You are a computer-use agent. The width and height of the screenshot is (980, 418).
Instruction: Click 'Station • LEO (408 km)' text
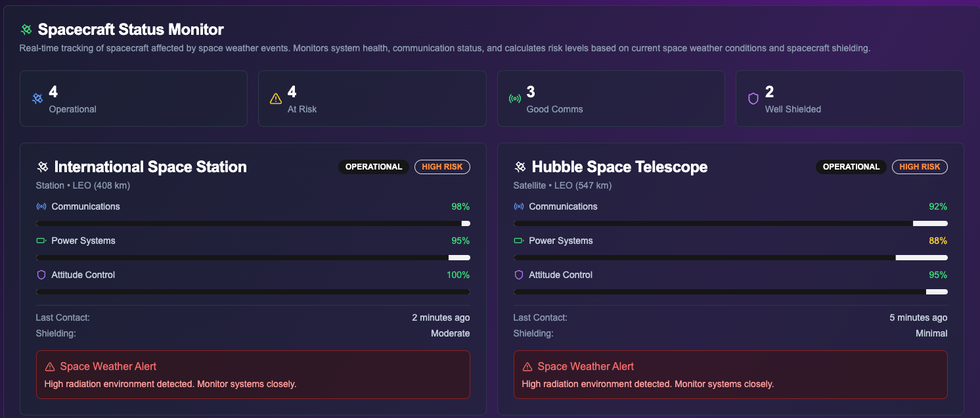pyautogui.click(x=83, y=185)
